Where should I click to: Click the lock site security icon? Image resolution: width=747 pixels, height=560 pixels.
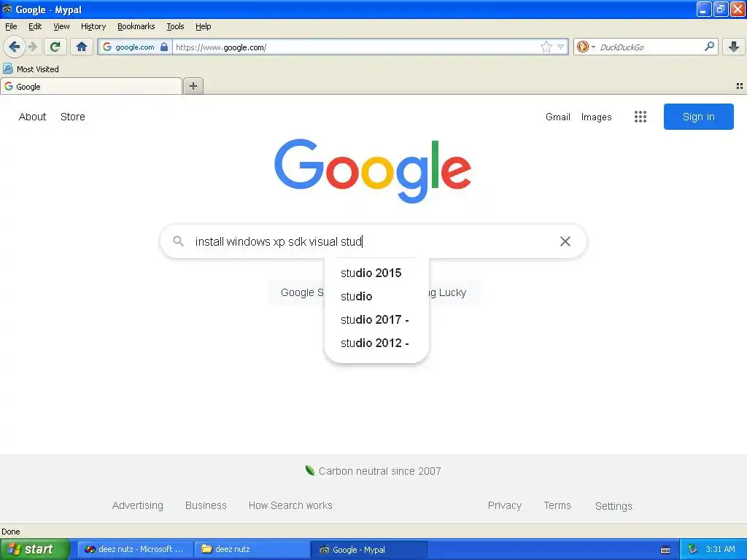pos(164,47)
